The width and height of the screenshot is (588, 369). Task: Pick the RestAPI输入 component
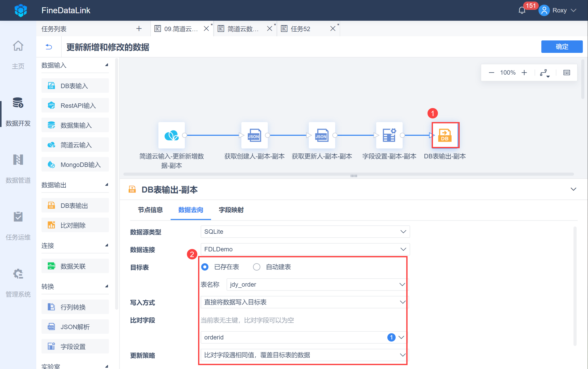(x=75, y=105)
